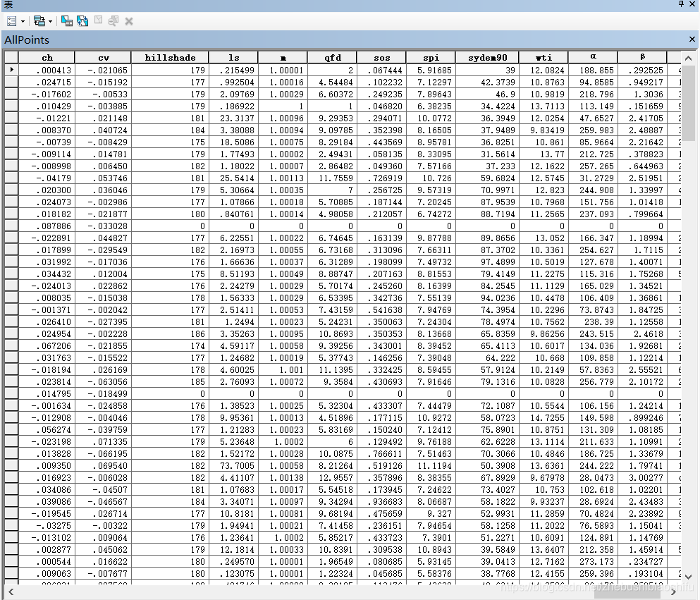The height and width of the screenshot is (600, 700).
Task: Close the AllPoints table tab
Action: pos(692,39)
